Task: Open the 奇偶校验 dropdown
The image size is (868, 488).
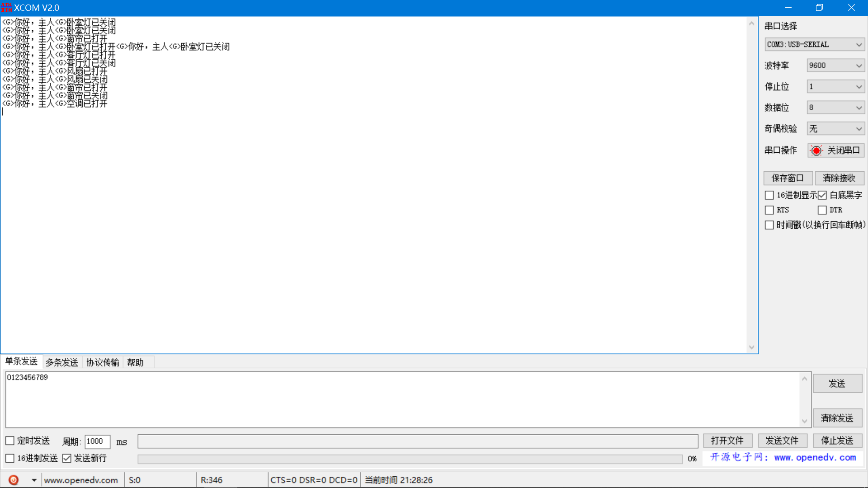Action: point(835,129)
